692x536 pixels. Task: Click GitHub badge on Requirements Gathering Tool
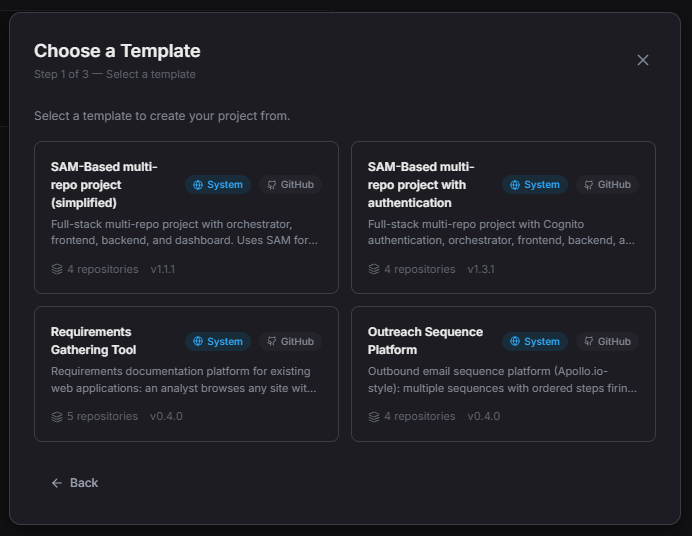(x=290, y=341)
